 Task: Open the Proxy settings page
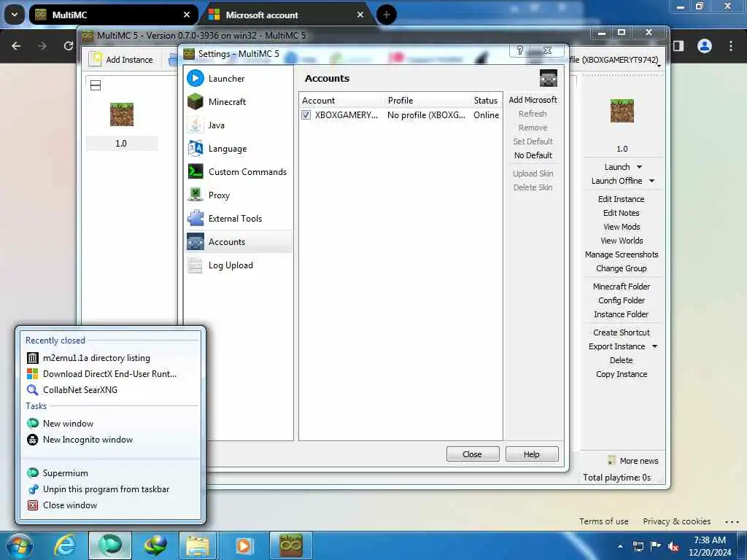239,195
